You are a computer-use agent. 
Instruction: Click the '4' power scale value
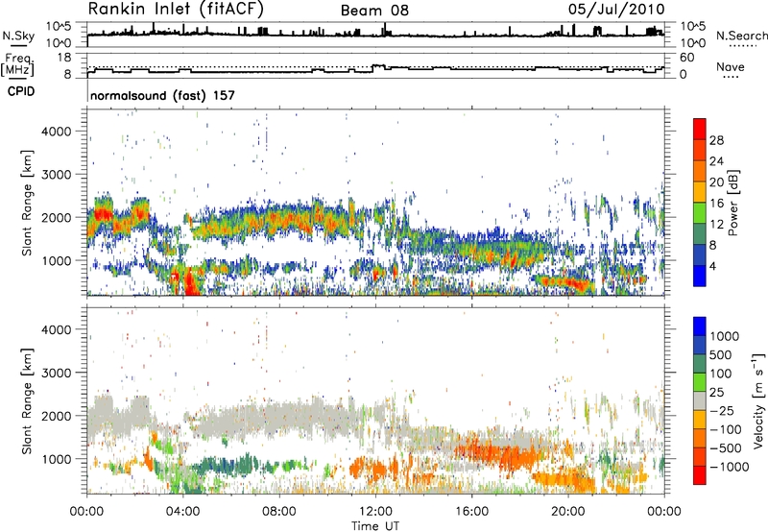(712, 266)
